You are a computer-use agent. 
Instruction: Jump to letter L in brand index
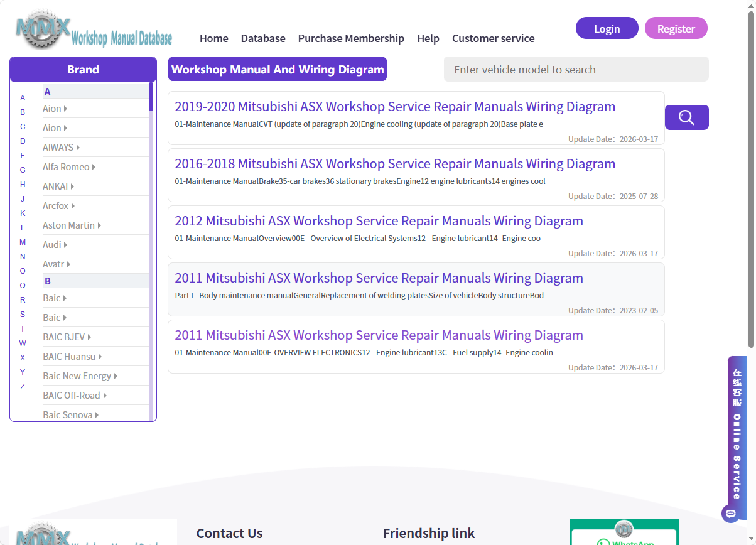click(x=23, y=228)
